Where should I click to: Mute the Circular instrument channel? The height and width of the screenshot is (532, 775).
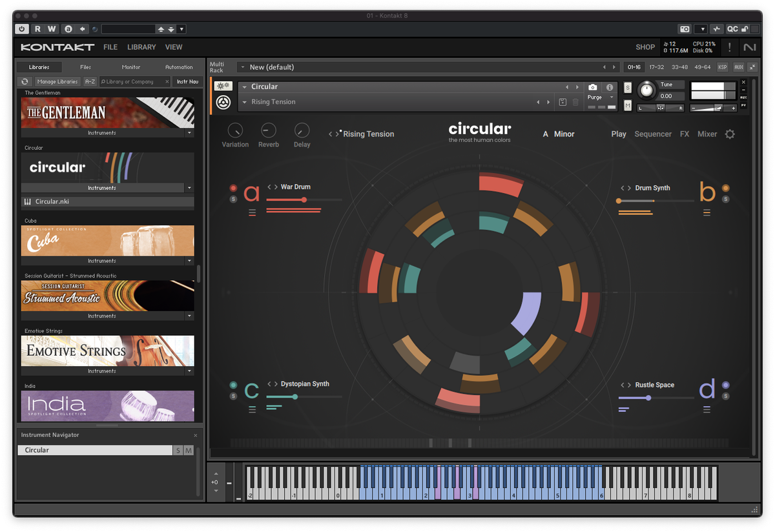(627, 105)
